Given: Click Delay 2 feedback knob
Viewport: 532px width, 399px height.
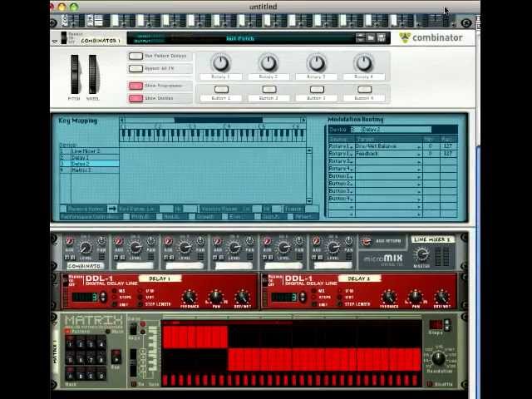Looking at the screenshot, I should click(389, 297).
